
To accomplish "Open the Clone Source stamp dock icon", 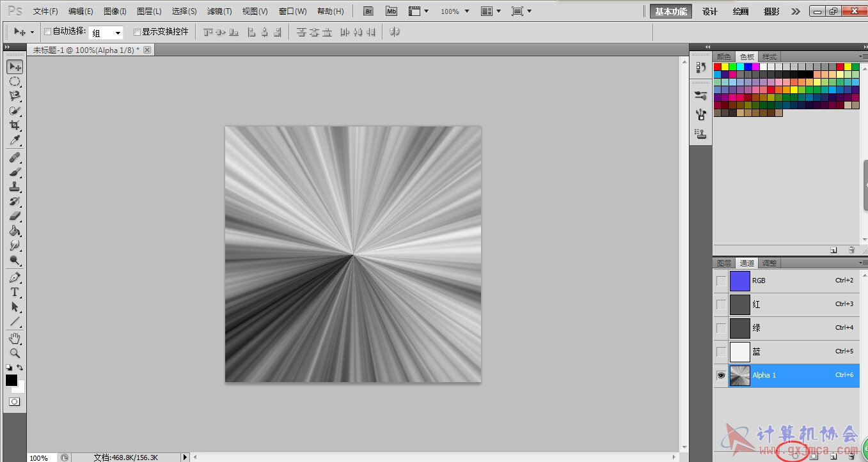I will 701,134.
